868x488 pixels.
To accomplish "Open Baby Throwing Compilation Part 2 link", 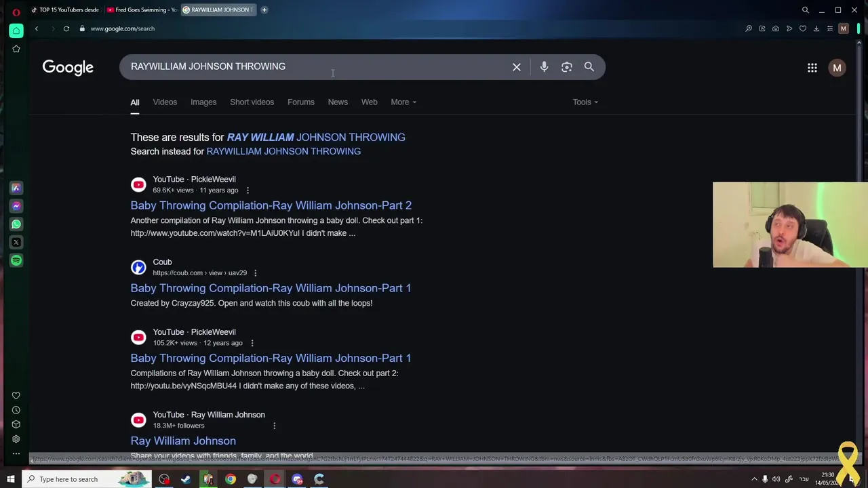I will (271, 205).
